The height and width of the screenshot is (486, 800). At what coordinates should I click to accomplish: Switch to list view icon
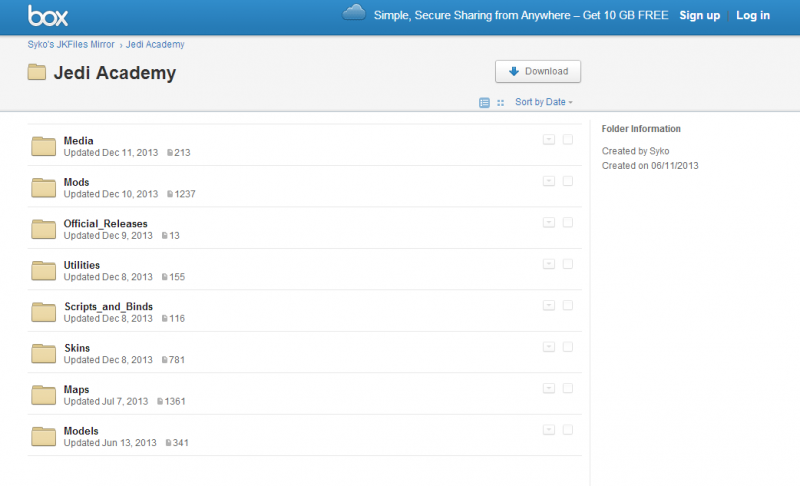coord(484,103)
